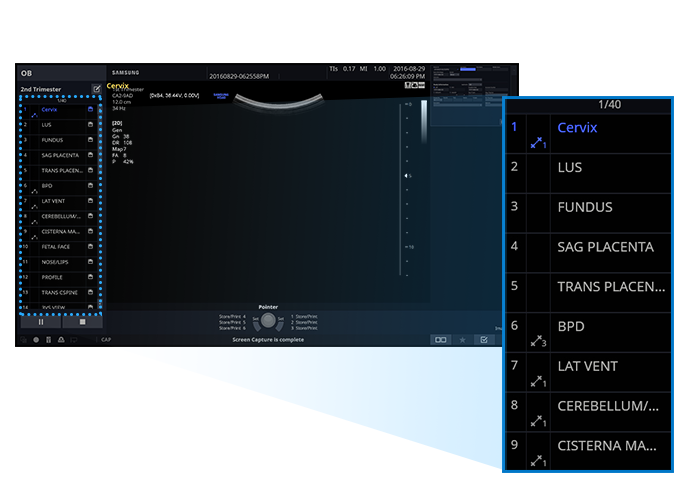Click the CAP indicator in the status bar
The height and width of the screenshot is (477, 689).
click(106, 340)
